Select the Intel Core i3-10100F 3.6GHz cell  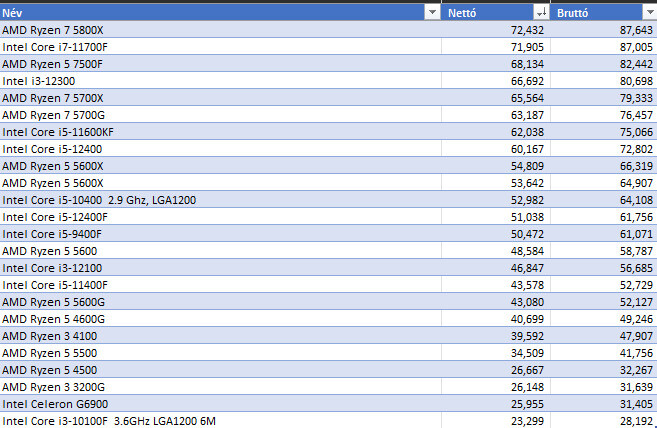tap(220, 420)
